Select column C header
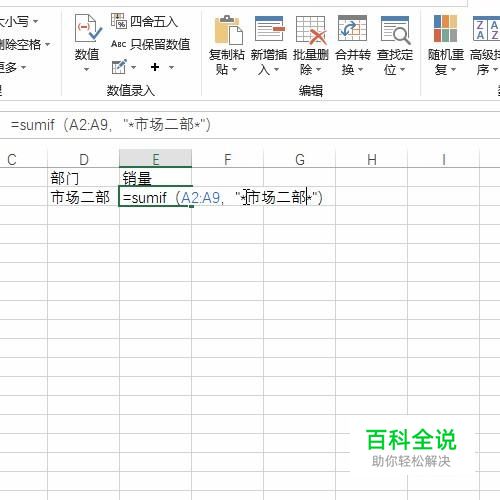500x500 pixels. pyautogui.click(x=24, y=159)
